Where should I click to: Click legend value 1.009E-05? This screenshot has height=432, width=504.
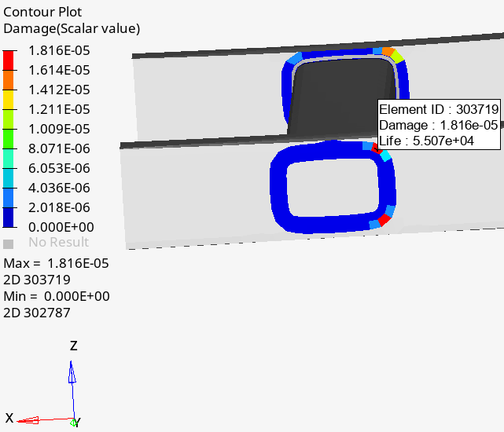point(59,129)
